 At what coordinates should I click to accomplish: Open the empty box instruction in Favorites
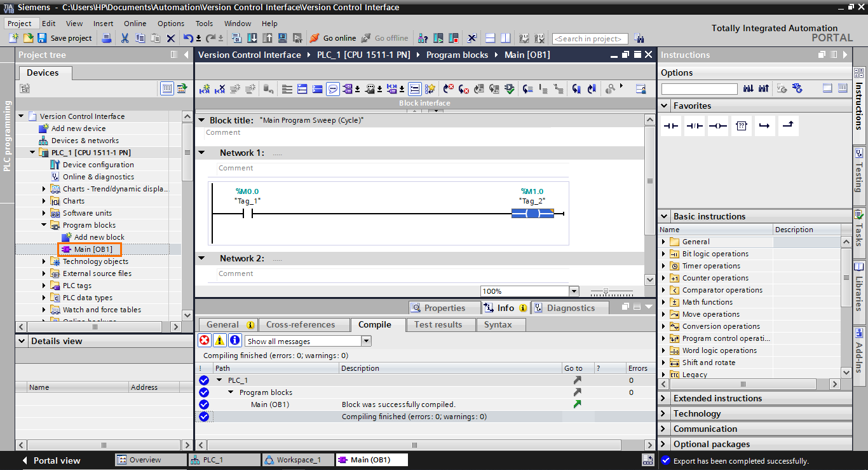(x=741, y=125)
